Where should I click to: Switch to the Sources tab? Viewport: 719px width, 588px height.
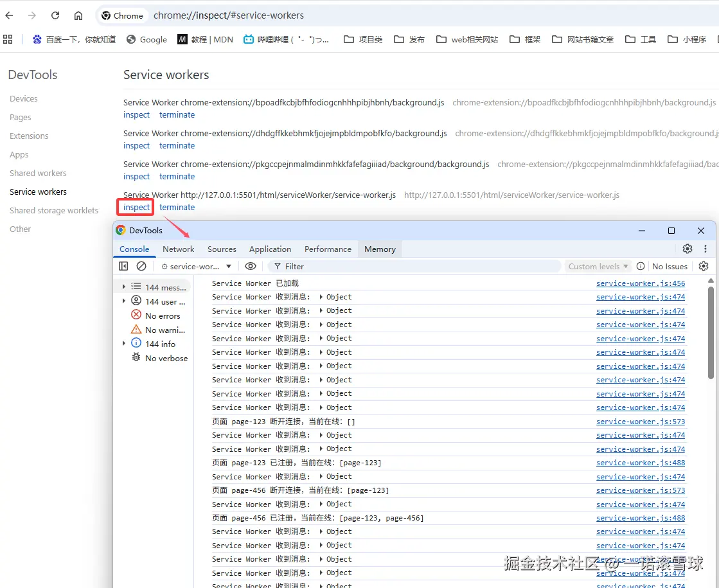(x=222, y=249)
